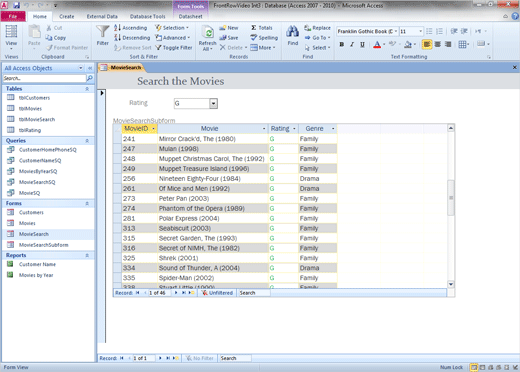Switch to External Data tab
Screen dimensions: 520x372
click(x=102, y=16)
